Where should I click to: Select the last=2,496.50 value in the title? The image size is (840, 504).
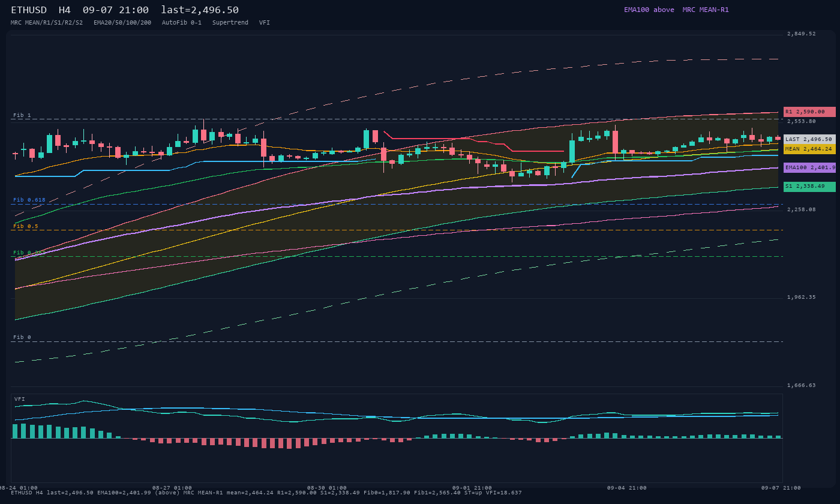coord(200,10)
